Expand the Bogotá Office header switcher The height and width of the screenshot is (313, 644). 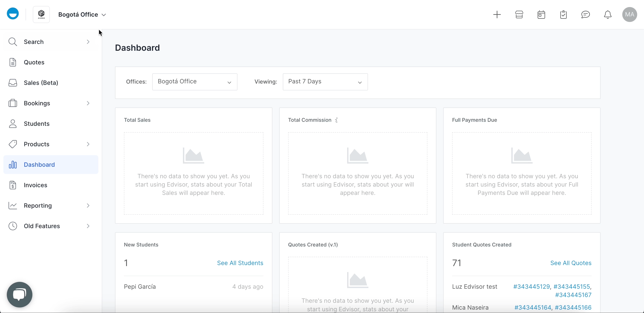[x=82, y=14]
